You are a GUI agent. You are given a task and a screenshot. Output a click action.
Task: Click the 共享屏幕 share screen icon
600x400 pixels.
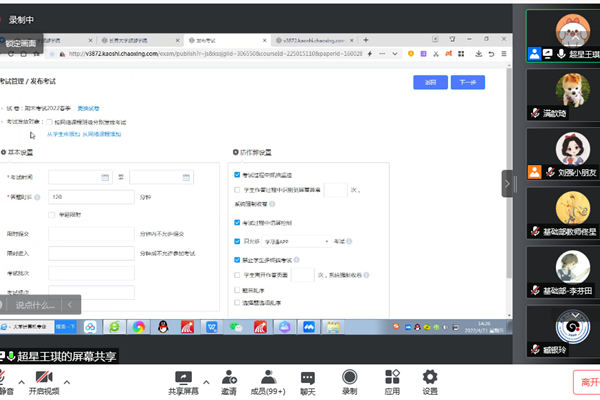click(x=182, y=377)
